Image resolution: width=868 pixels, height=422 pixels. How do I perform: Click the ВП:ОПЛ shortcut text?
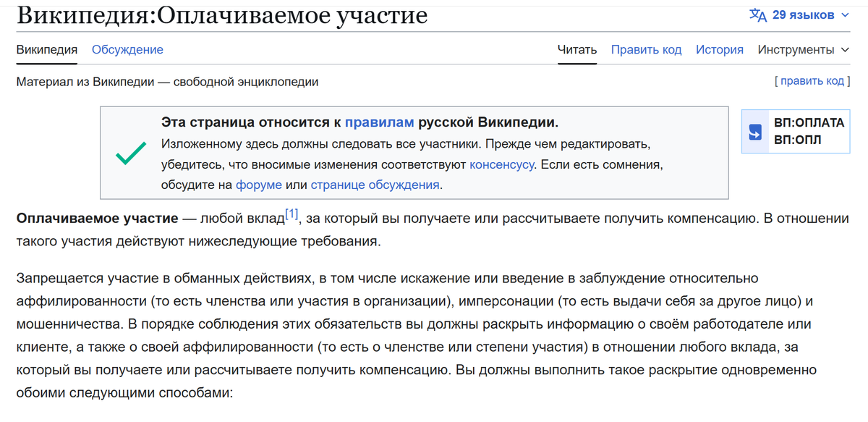pos(797,140)
